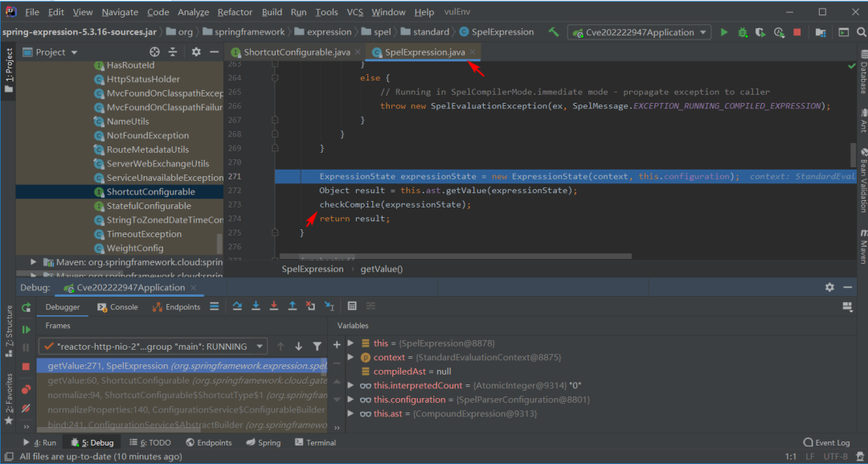Image resolution: width=868 pixels, height=464 pixels.
Task: Expand the context variable node
Action: tap(350, 357)
